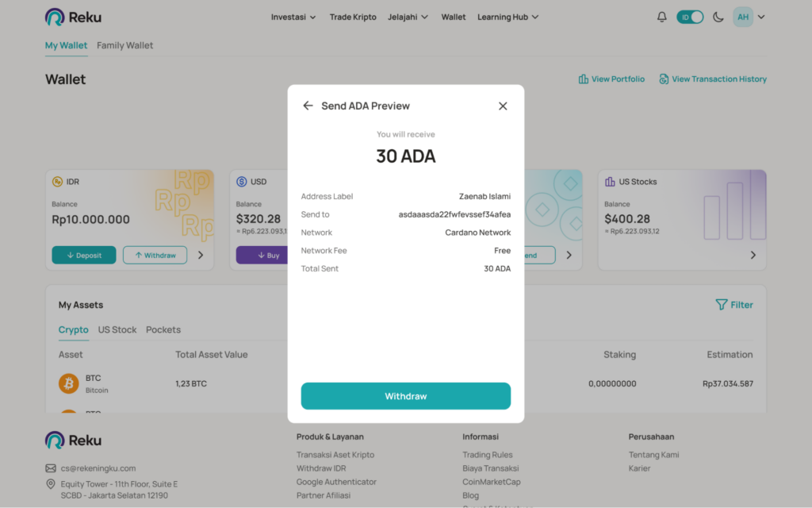
Task: Click the Reku logo in header
Action: tap(73, 17)
